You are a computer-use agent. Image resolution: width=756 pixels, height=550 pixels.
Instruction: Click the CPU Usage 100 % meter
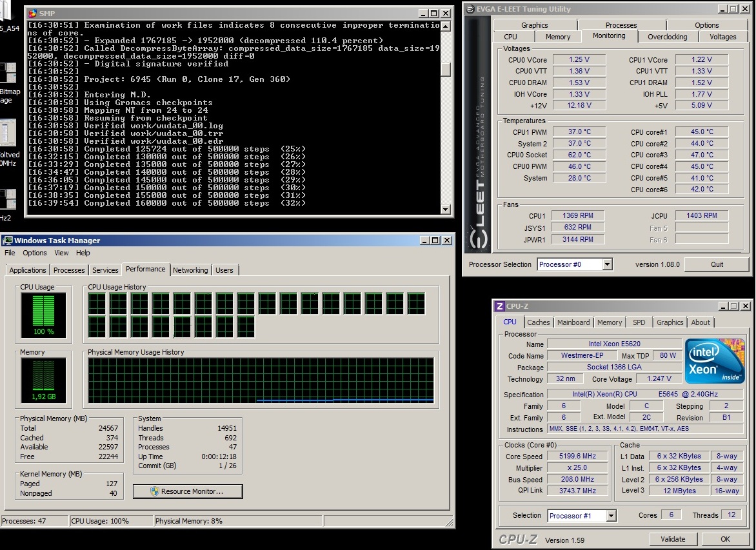click(x=43, y=315)
